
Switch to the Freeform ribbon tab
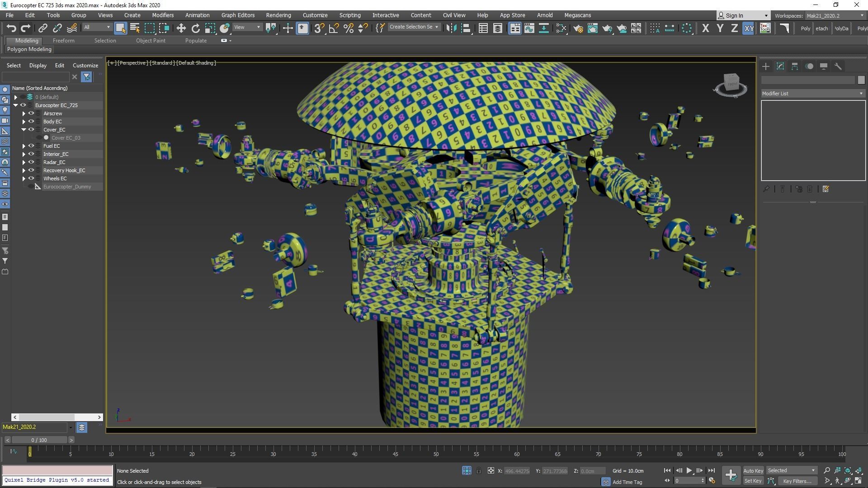click(63, 41)
